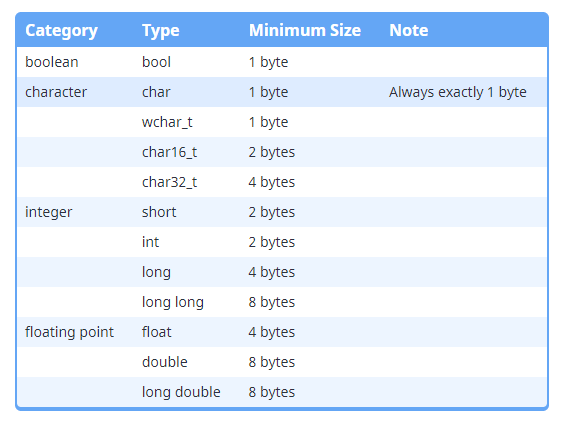This screenshot has height=425, width=575.
Task: Click the Note column header
Action: (x=409, y=30)
